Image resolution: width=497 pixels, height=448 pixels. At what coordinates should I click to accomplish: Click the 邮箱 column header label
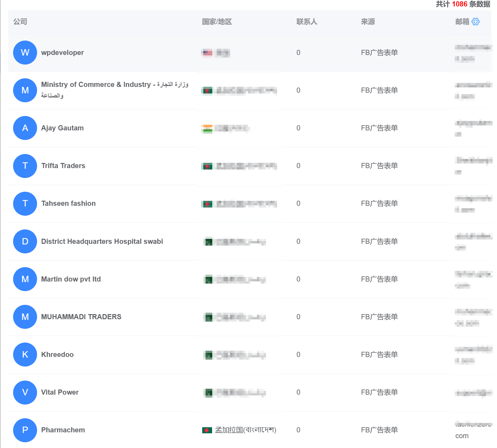(462, 22)
